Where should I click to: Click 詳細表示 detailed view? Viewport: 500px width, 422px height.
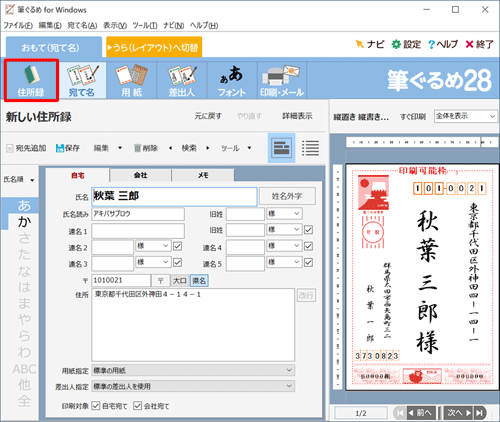297,116
